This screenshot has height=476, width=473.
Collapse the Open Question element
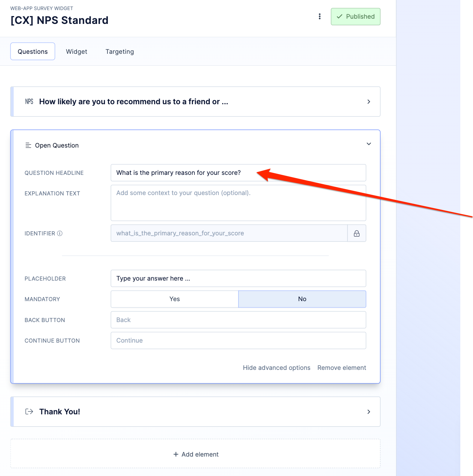click(368, 143)
